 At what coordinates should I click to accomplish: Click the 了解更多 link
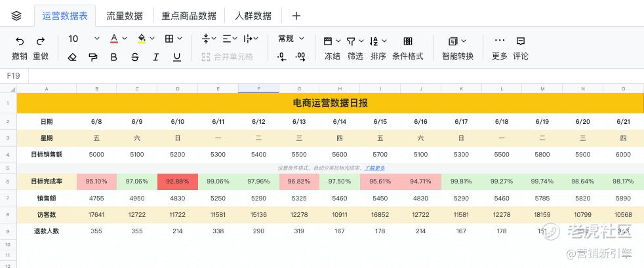tap(374, 168)
